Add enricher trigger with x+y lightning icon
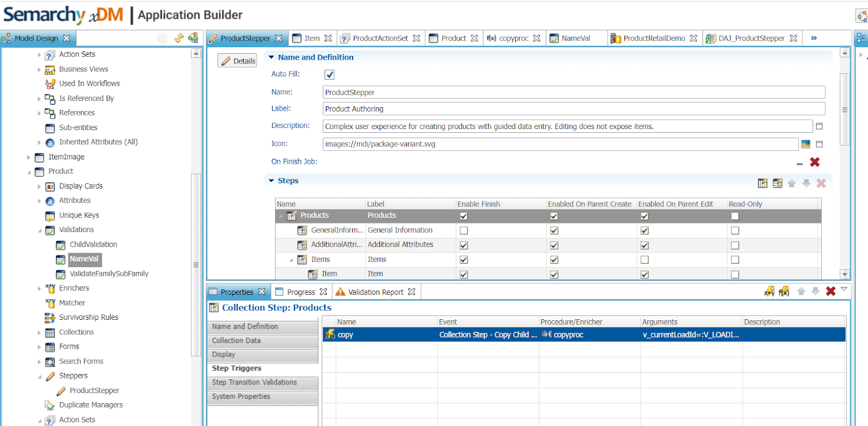The width and height of the screenshot is (868, 426). coord(769,292)
